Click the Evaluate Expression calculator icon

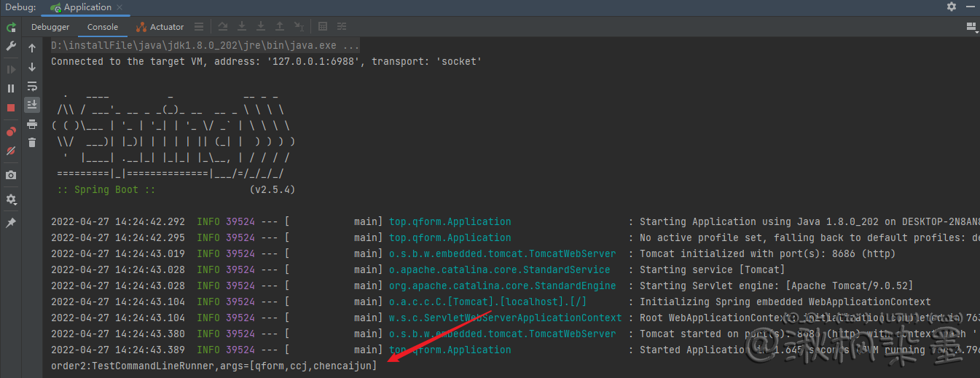(x=323, y=27)
